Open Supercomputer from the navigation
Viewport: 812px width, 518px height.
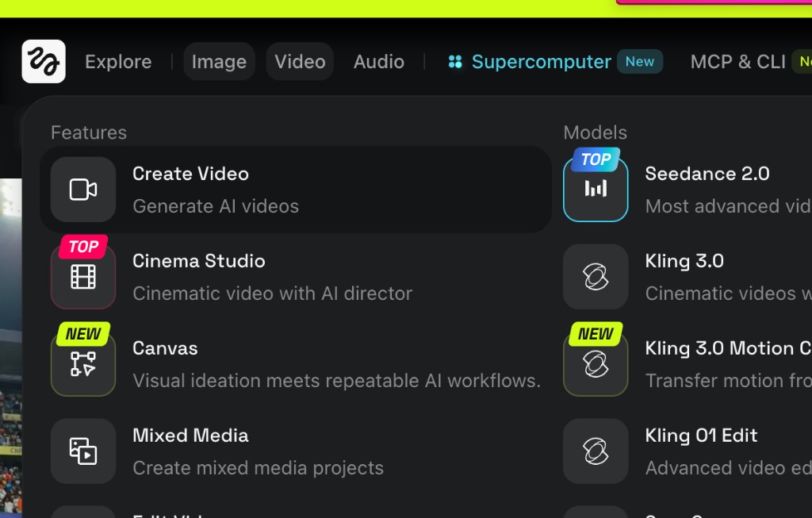(541, 62)
